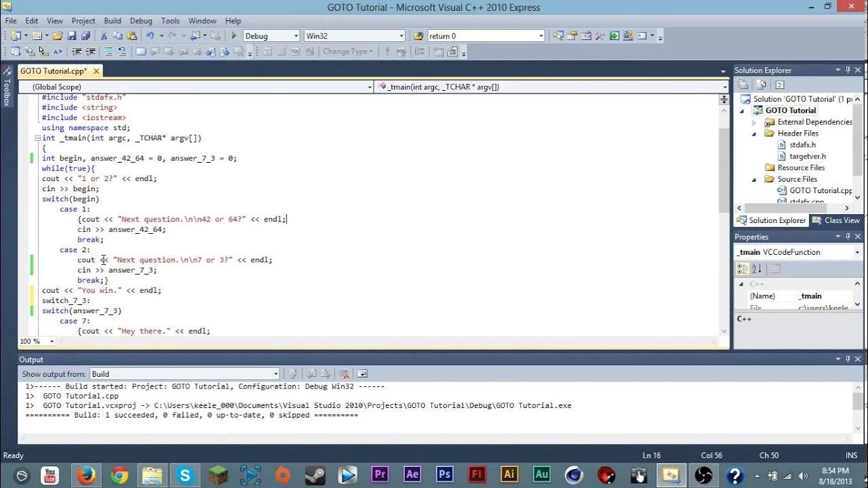Viewport: 868px width, 488px height.
Task: Switch to the Class View tab
Action: [836, 220]
